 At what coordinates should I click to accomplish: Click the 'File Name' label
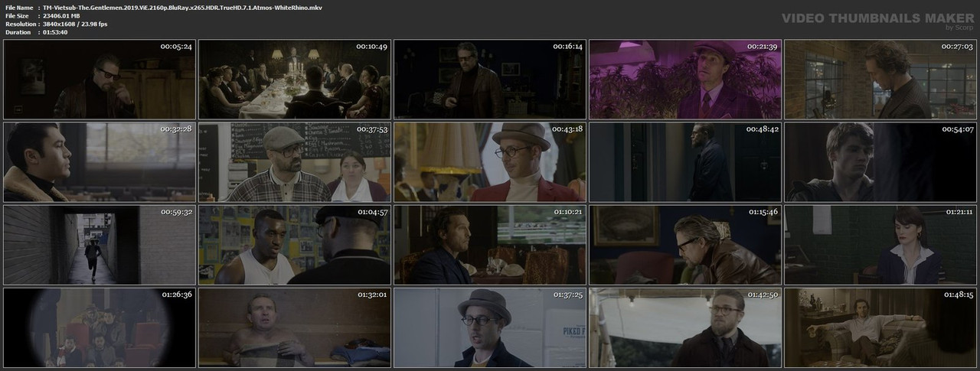pyautogui.click(x=18, y=6)
